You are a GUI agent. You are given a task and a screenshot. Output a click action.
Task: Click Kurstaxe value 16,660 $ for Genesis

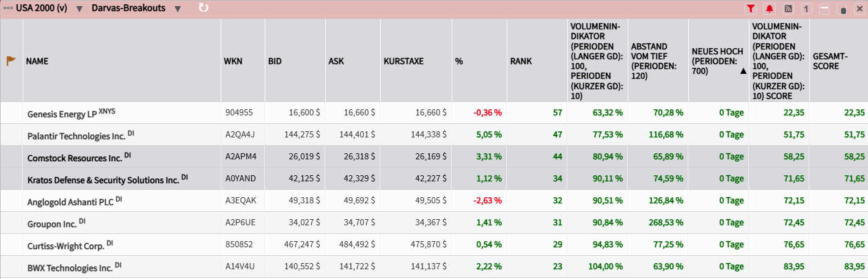430,113
